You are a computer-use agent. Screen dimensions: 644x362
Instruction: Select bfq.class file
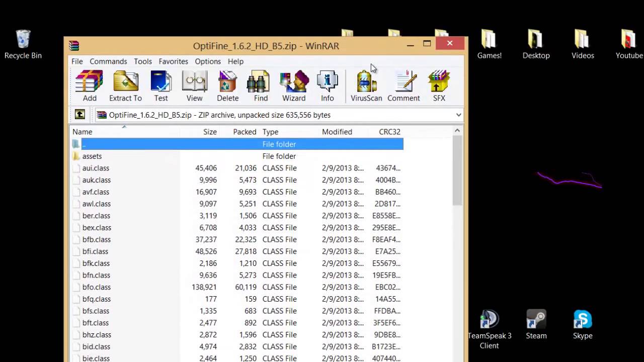(97, 299)
